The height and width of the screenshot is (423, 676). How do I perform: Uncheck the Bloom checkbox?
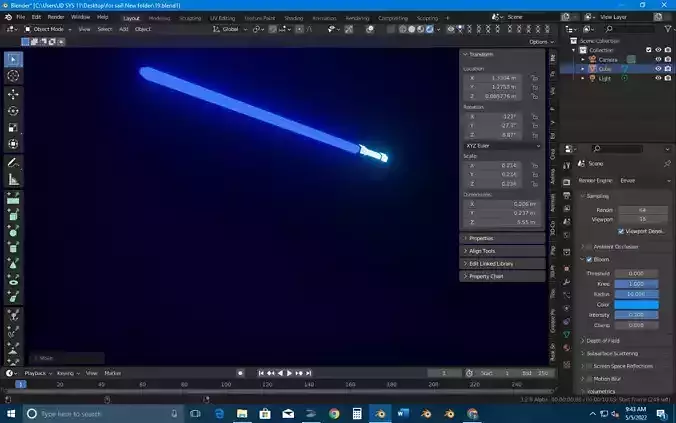pos(589,260)
